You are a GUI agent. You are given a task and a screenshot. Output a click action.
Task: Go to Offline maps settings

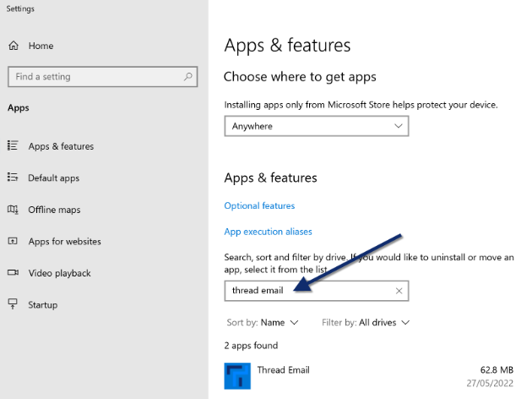54,210
